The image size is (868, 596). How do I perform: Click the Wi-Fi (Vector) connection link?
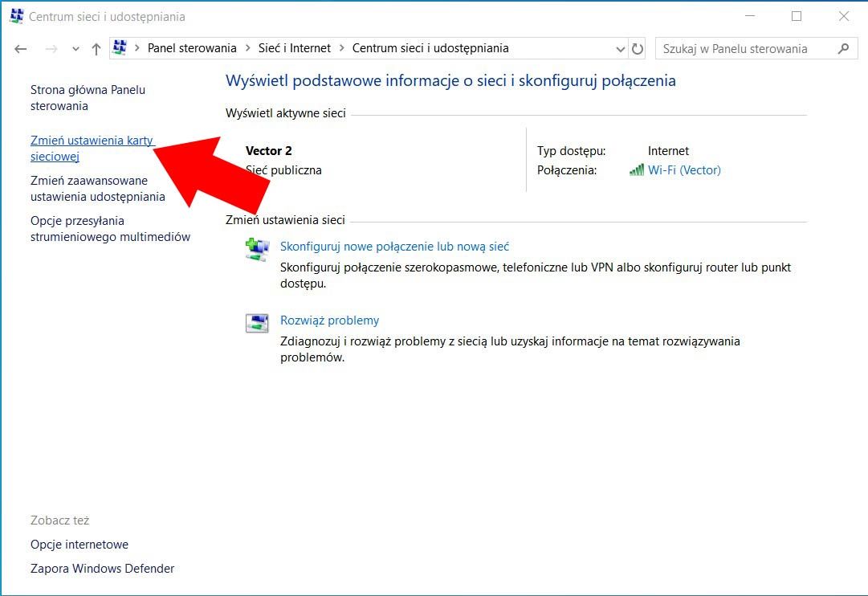tap(684, 170)
